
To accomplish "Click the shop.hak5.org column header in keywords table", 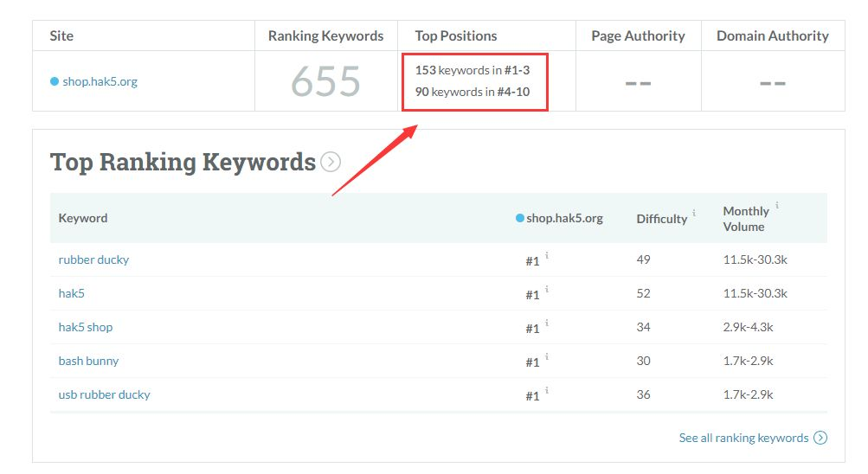I will [x=564, y=218].
